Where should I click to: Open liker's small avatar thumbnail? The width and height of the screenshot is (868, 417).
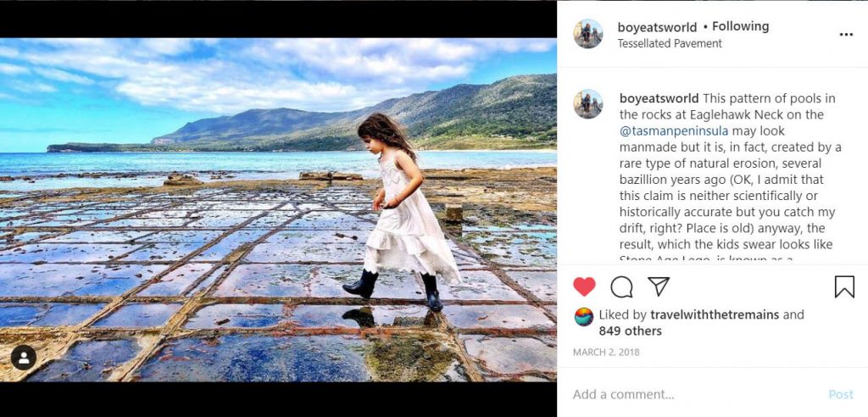point(584,317)
